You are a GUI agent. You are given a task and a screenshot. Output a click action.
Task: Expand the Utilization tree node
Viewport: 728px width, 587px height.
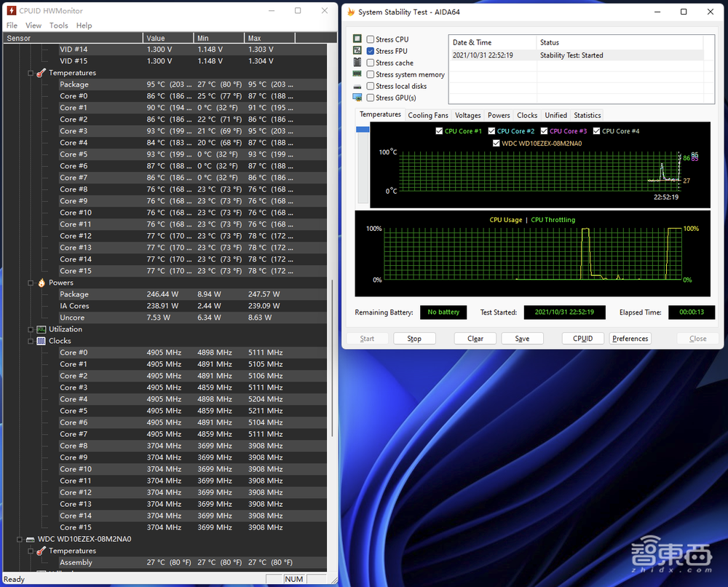point(31,329)
